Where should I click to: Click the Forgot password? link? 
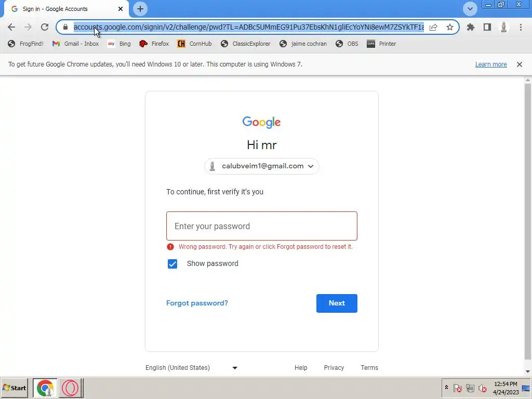[x=197, y=303]
